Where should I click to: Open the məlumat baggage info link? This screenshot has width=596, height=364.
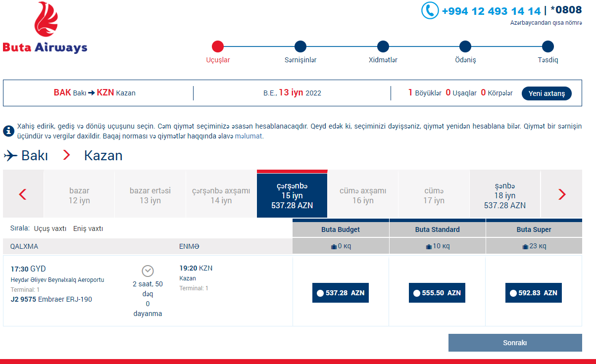(x=248, y=136)
